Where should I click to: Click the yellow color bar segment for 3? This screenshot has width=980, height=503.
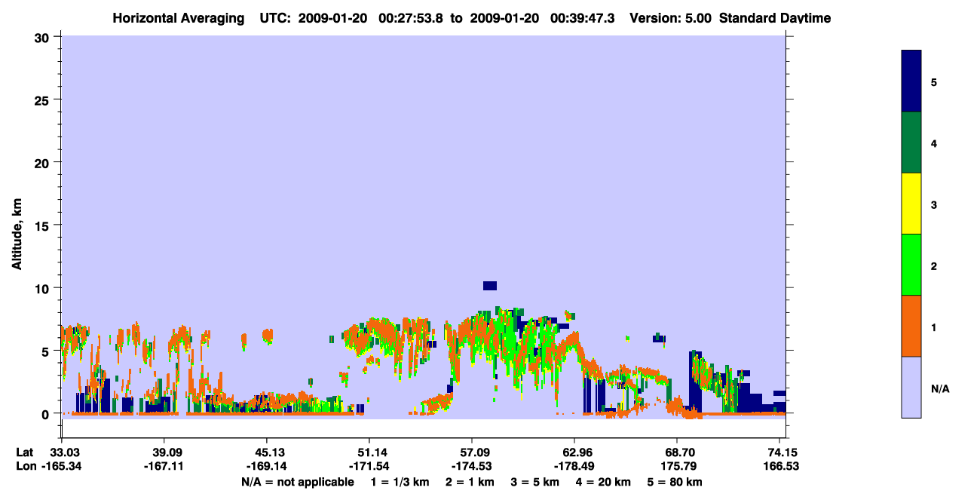(911, 204)
